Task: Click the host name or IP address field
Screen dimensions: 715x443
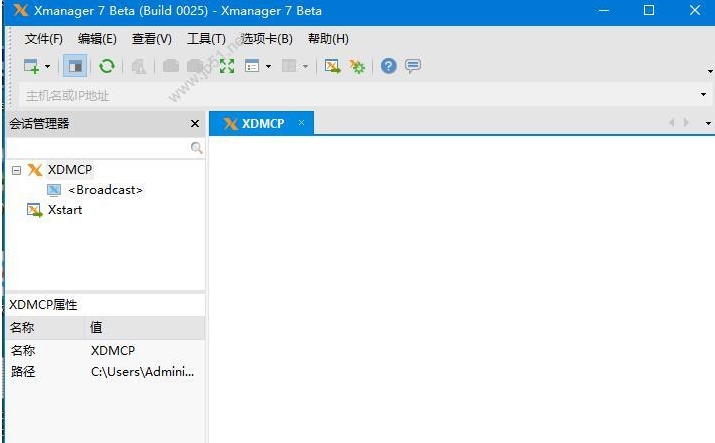Action: (357, 95)
